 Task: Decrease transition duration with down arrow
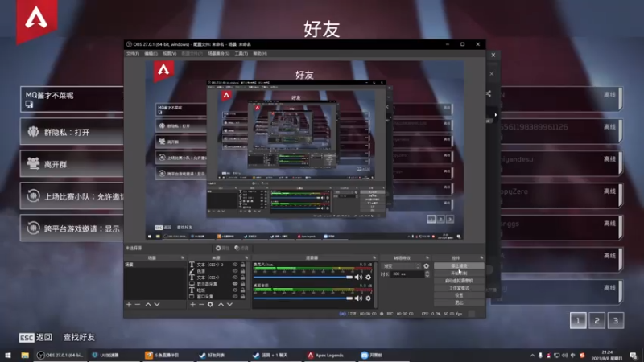427,275
